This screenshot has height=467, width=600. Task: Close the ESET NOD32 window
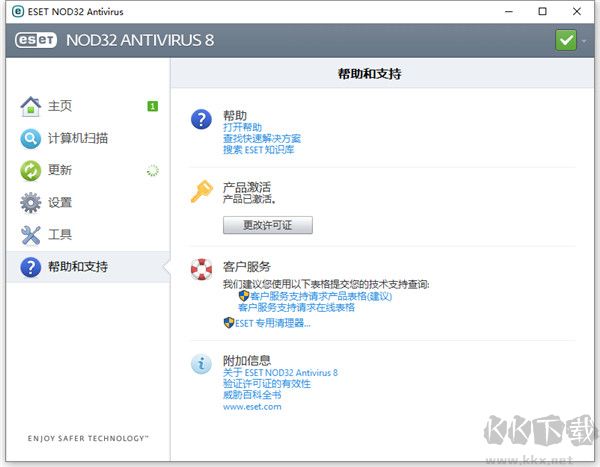(x=577, y=11)
